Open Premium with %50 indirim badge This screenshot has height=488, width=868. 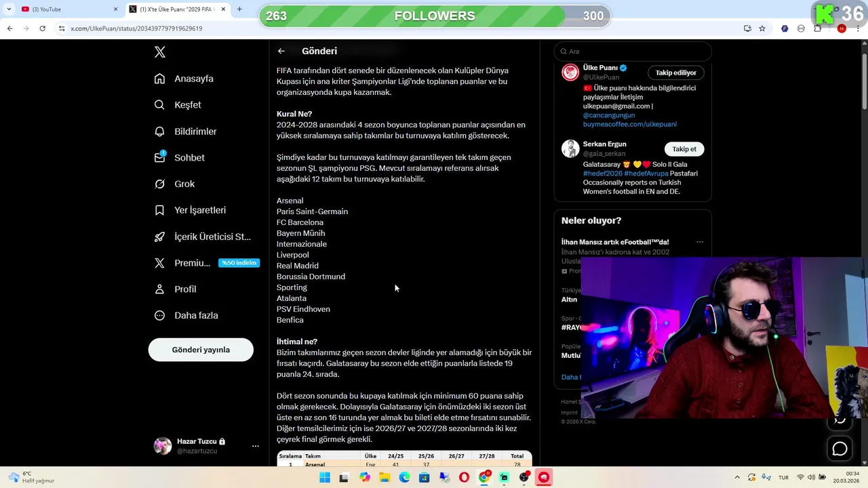pyautogui.click(x=207, y=263)
